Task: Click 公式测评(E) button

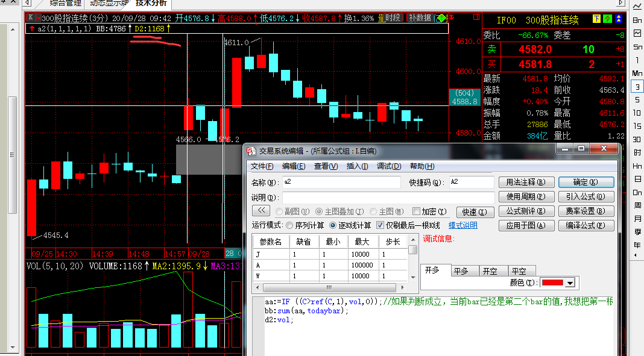Action: 526,211
